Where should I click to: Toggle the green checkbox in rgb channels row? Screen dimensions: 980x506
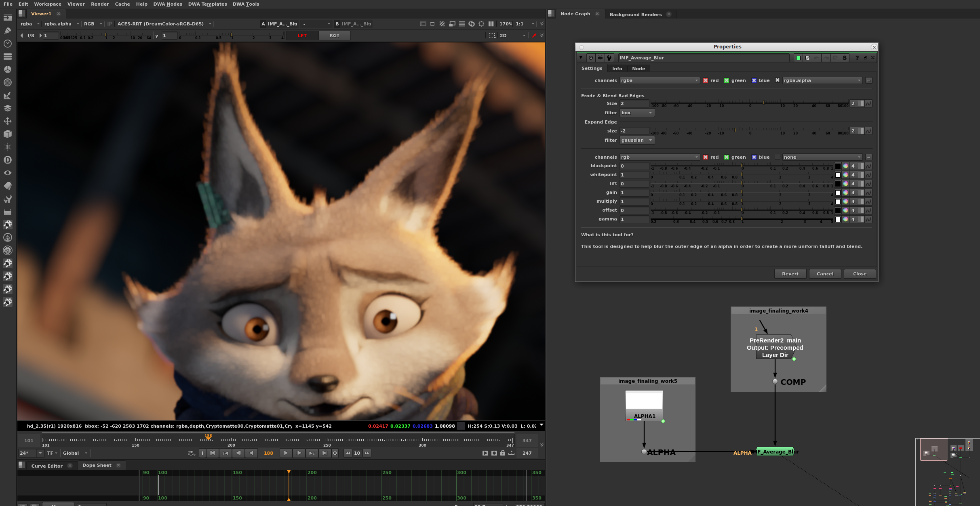[727, 157]
